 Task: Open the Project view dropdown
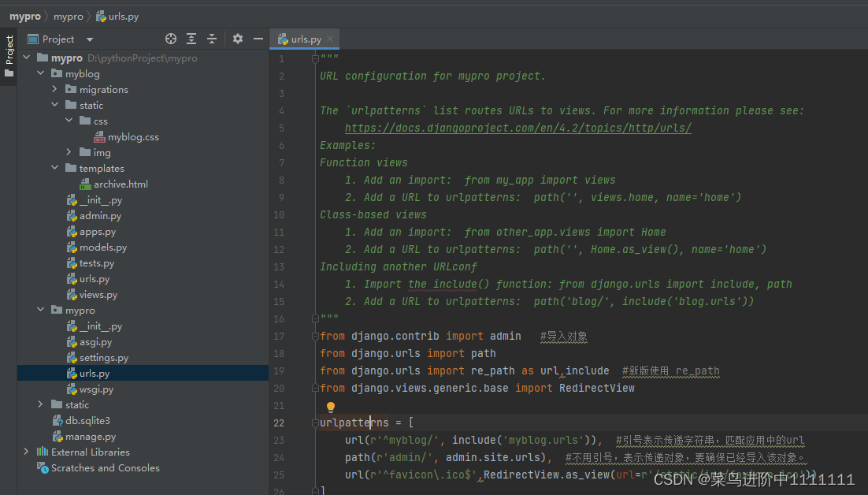[90, 39]
